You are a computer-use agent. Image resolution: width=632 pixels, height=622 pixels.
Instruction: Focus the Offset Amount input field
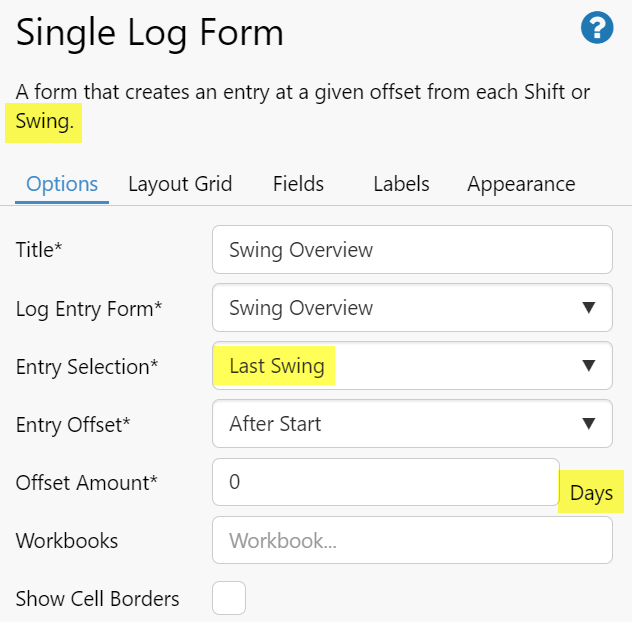tap(385, 482)
